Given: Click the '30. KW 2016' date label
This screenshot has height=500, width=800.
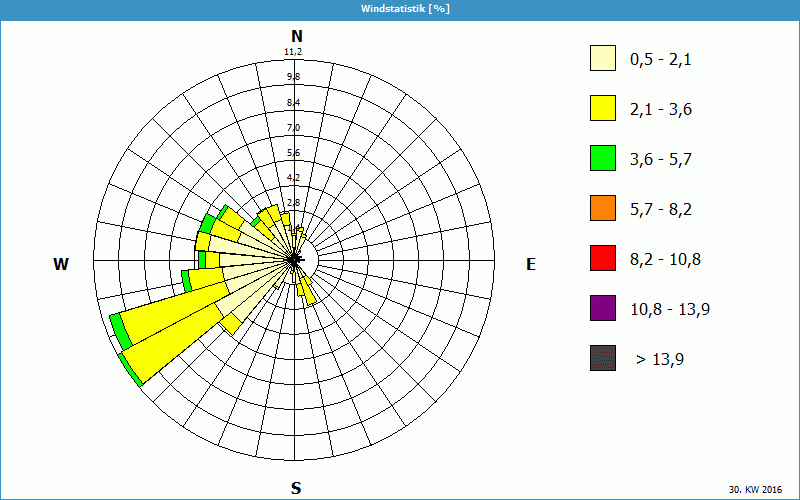Looking at the screenshot, I should coord(755,489).
